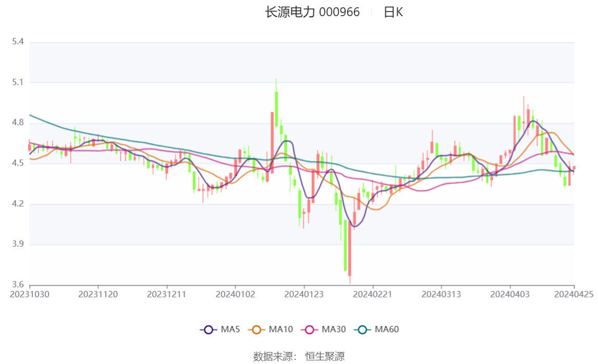Click the 5.1 y-axis label
The height and width of the screenshot is (364, 598).
[x=18, y=82]
